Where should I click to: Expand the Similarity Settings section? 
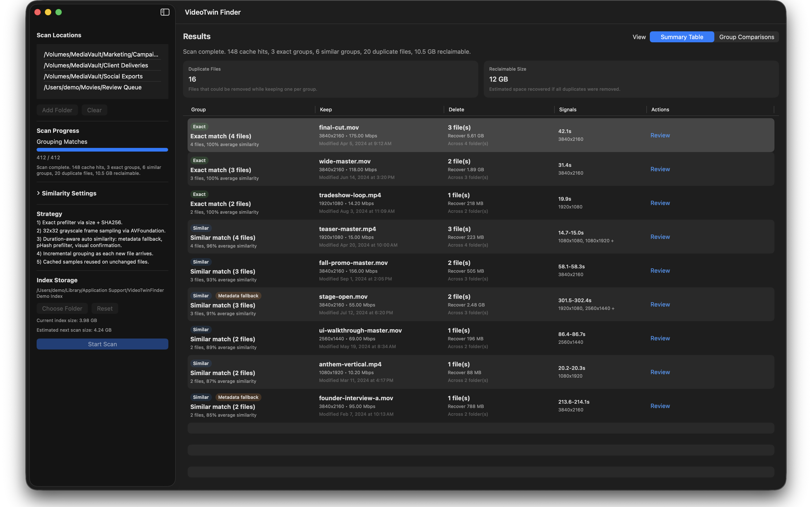pos(69,193)
